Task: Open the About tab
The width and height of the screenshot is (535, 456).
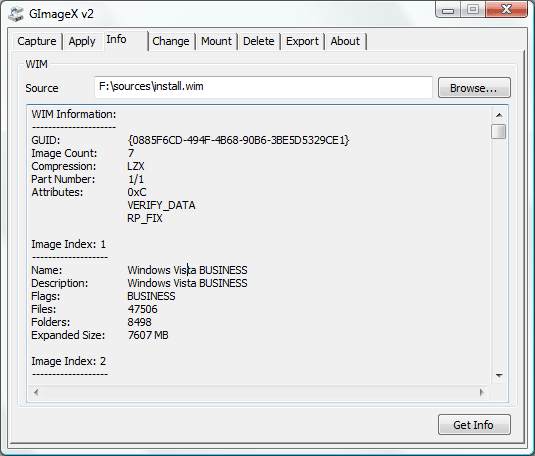Action: click(x=345, y=41)
